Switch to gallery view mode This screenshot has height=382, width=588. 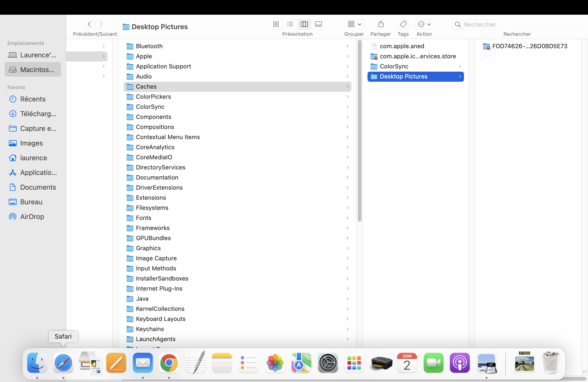click(x=318, y=24)
